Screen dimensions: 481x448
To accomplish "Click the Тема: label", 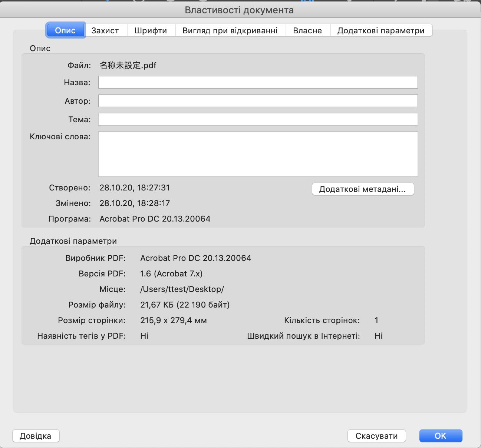I will pyautogui.click(x=80, y=120).
